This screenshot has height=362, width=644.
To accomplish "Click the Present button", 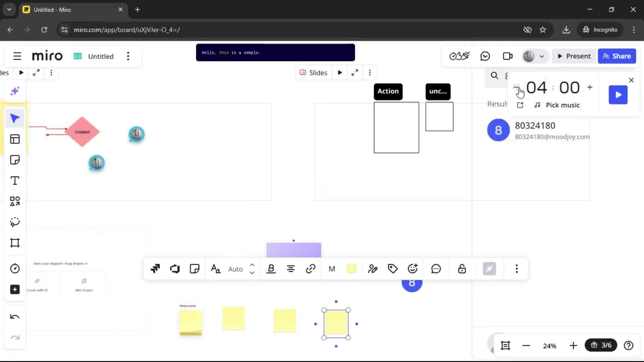I will [574, 56].
